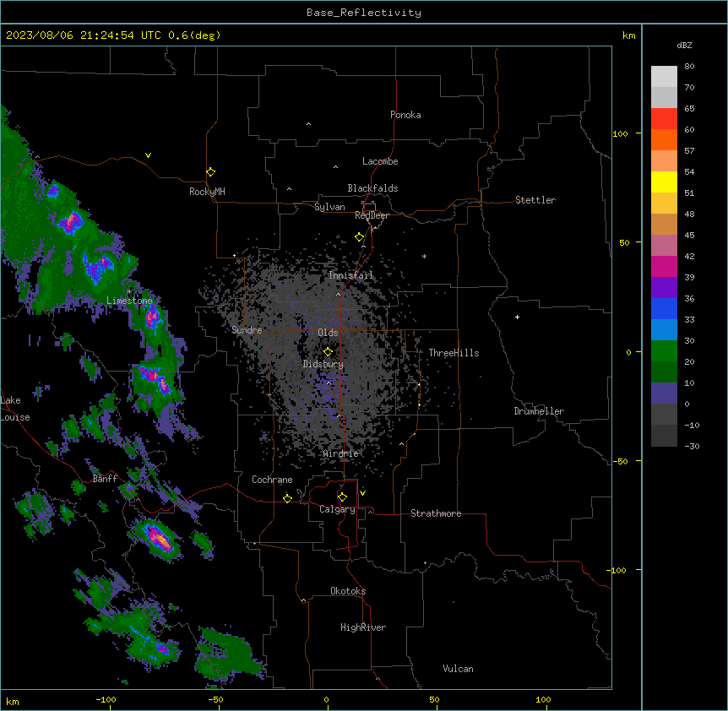Click the Didsbury city label
728x711 pixels.
[323, 364]
